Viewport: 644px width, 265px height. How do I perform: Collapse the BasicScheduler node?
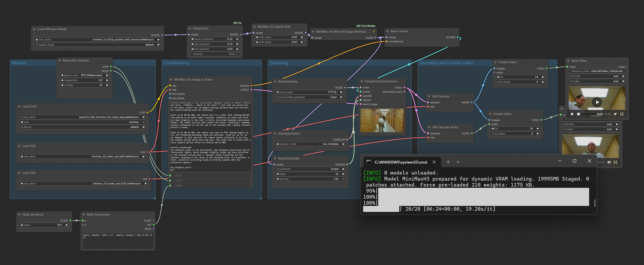pos(275,158)
